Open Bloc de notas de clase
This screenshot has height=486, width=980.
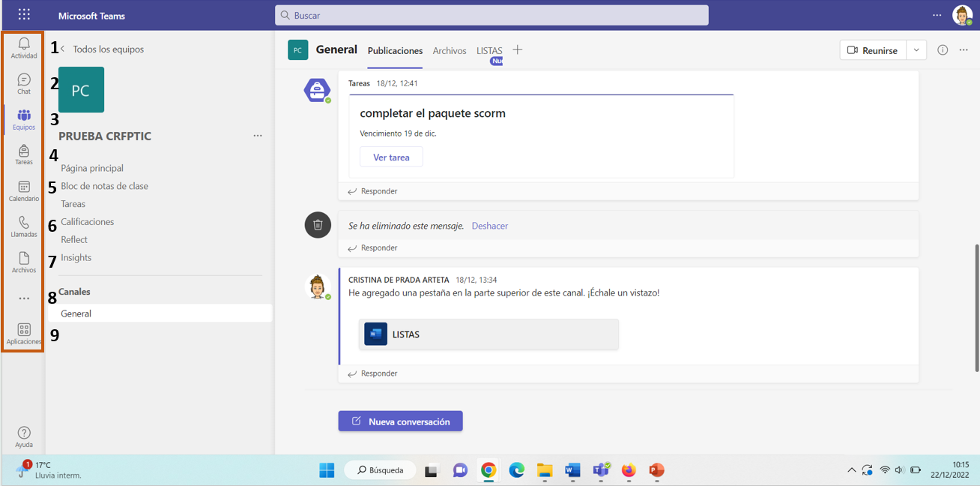(x=104, y=186)
